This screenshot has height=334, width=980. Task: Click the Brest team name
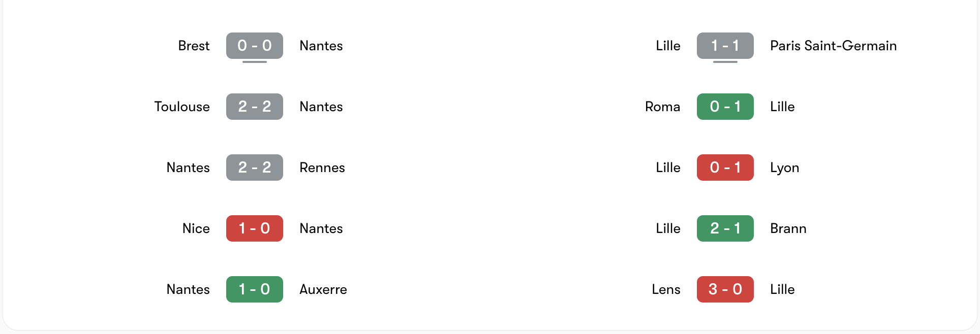tap(194, 46)
